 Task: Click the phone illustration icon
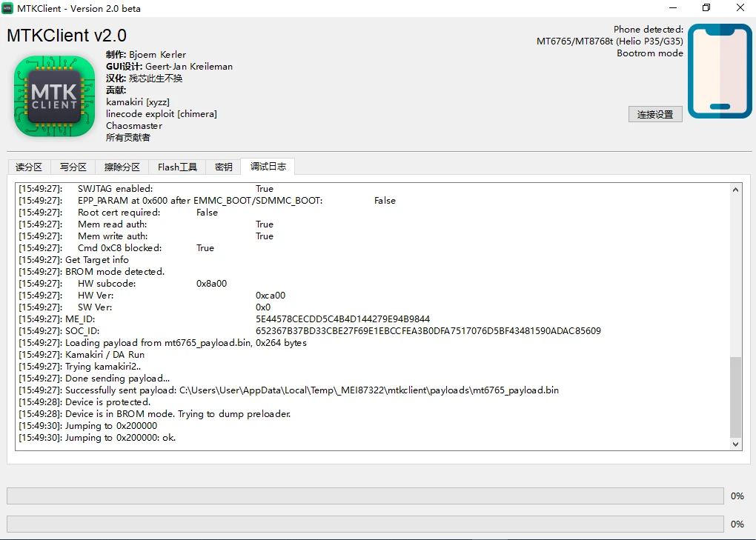720,71
